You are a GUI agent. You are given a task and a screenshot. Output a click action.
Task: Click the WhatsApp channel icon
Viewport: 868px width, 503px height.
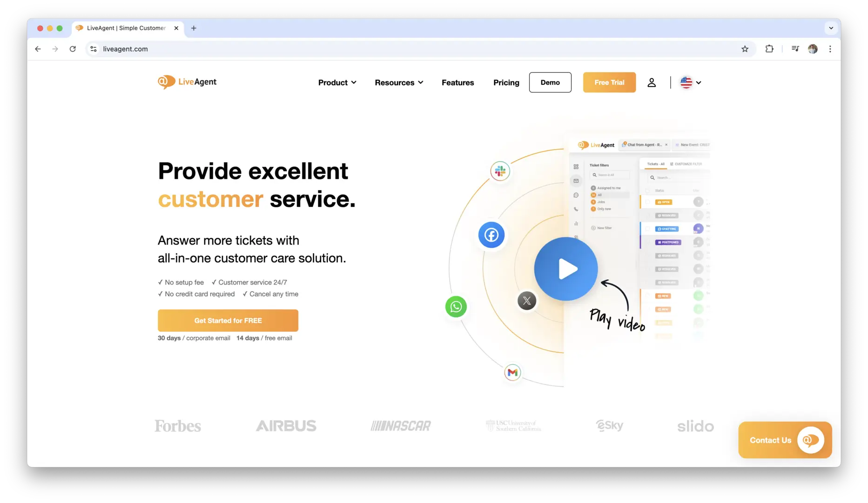pos(456,307)
